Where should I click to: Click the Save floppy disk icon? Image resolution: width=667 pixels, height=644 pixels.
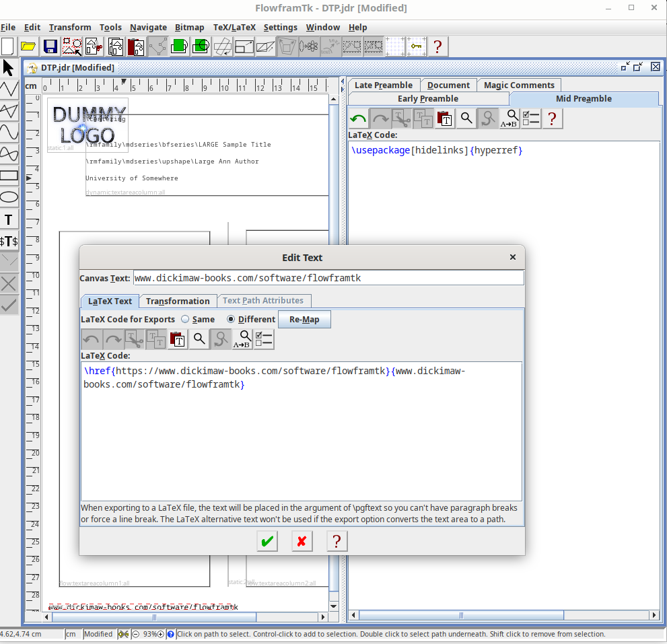coord(50,46)
